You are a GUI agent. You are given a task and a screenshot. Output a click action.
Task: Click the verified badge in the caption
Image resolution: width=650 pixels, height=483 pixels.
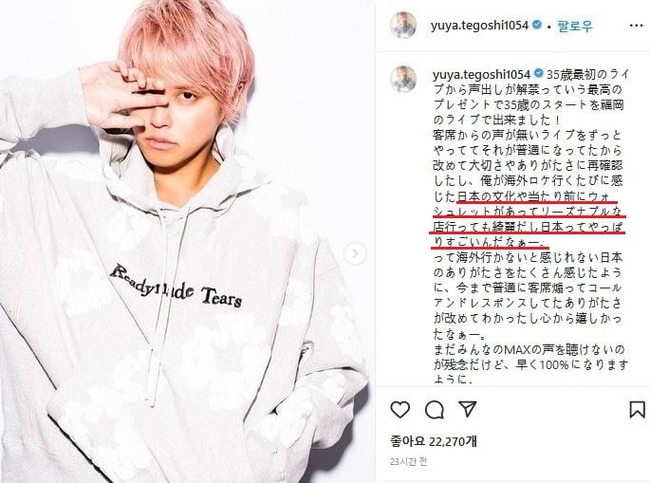pos(538,74)
